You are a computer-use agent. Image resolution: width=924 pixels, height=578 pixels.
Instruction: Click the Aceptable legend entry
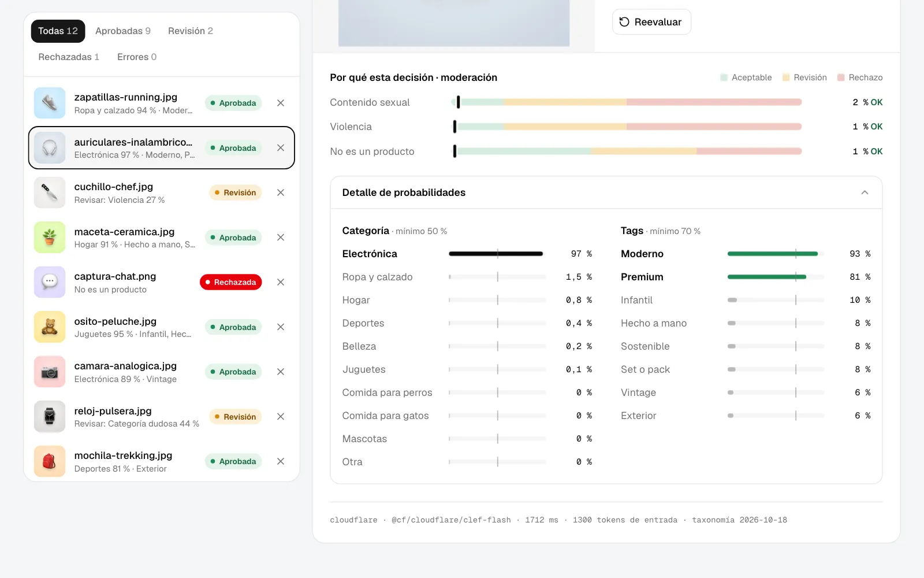click(x=746, y=77)
